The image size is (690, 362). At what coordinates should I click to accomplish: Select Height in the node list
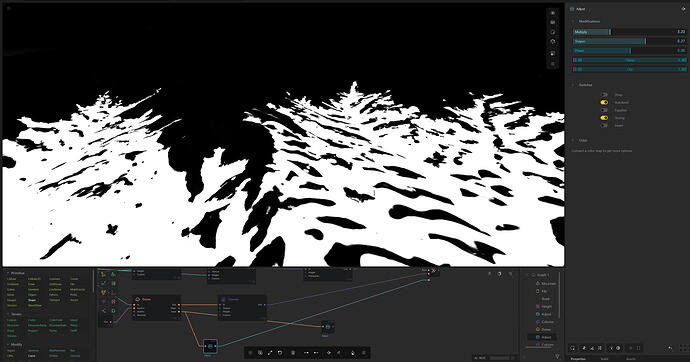pyautogui.click(x=546, y=306)
